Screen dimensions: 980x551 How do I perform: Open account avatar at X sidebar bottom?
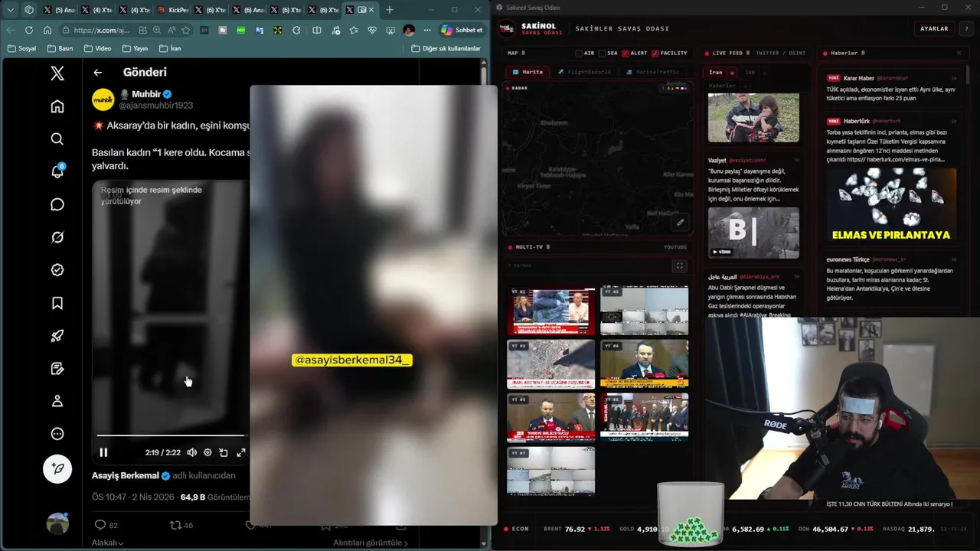[57, 523]
